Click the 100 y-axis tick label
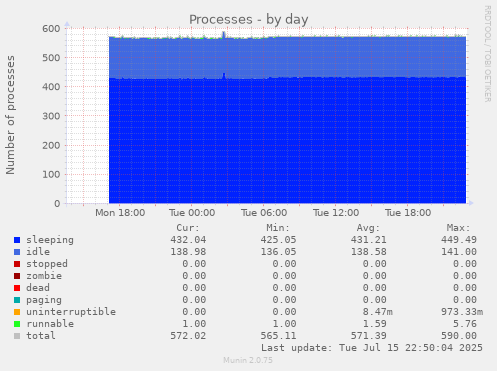The height and width of the screenshot is (371, 497). tap(51, 174)
